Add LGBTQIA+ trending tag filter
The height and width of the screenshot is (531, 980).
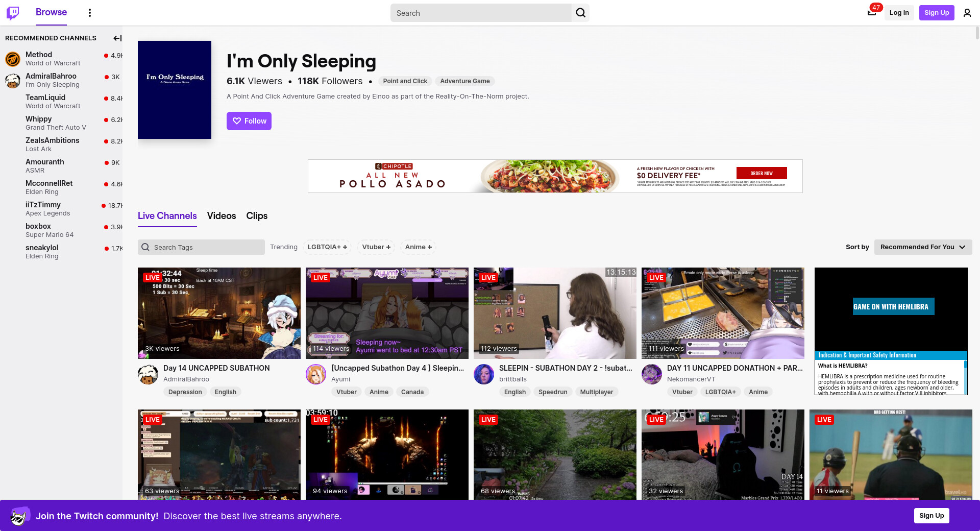tap(328, 247)
